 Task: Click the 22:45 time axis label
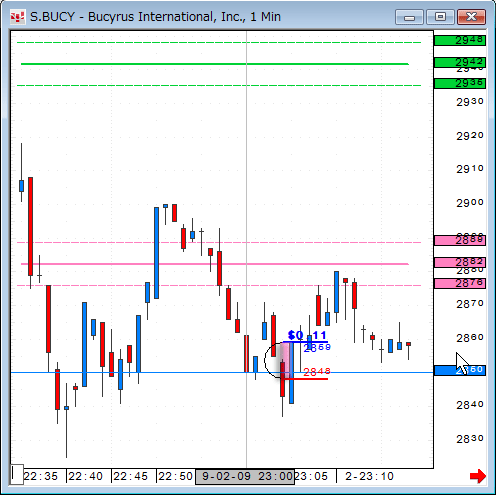pos(130,476)
